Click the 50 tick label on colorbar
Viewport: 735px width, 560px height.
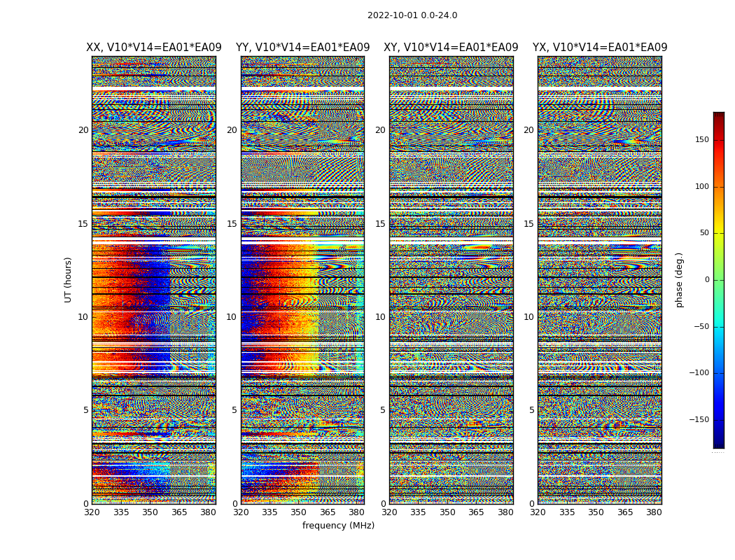click(703, 233)
